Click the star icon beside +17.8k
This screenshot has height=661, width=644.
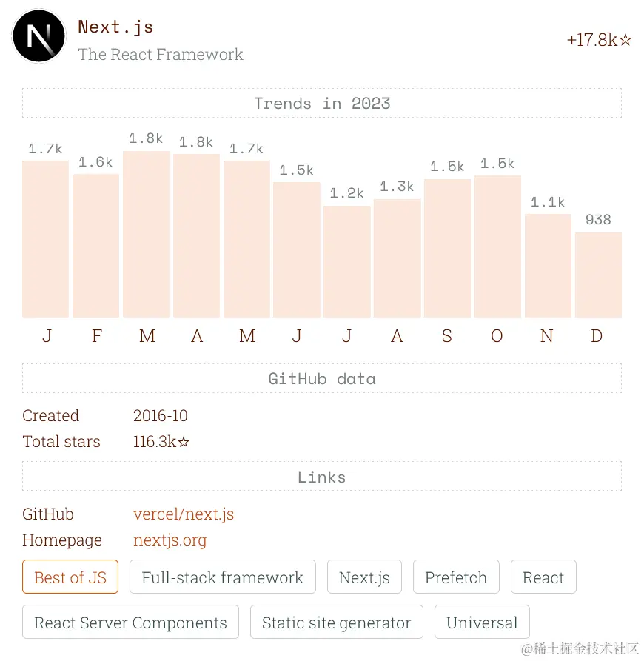pyautogui.click(x=625, y=40)
